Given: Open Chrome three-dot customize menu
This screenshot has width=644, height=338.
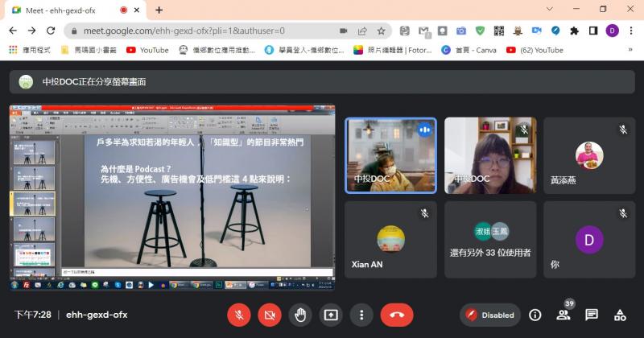Looking at the screenshot, I should click(631, 31).
